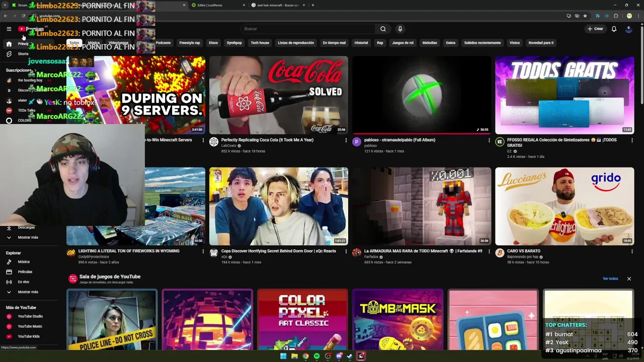Click the Sala de juegos de YouTube icon

tap(73, 279)
